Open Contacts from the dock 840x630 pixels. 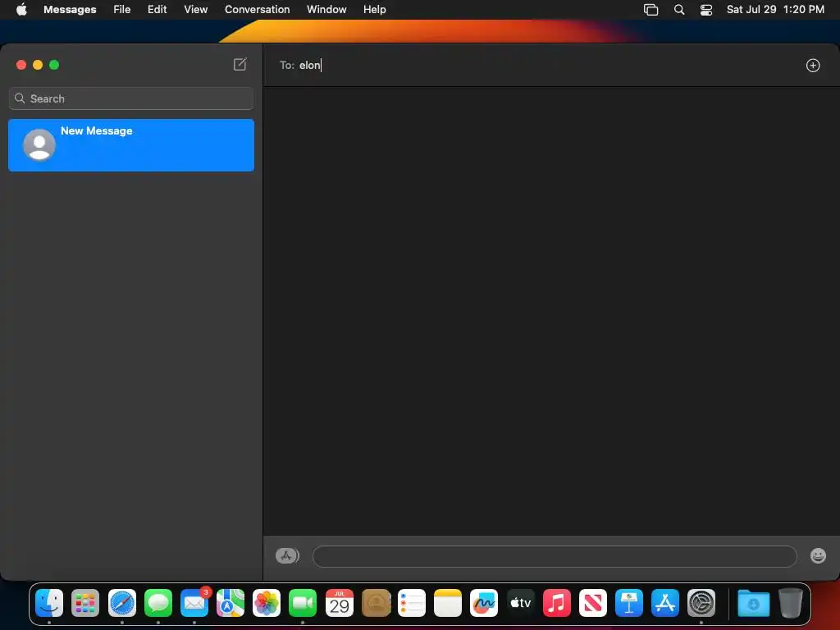pos(376,603)
